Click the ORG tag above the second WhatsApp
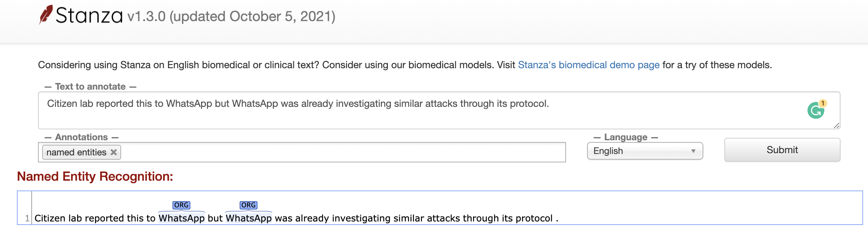 coord(249,205)
